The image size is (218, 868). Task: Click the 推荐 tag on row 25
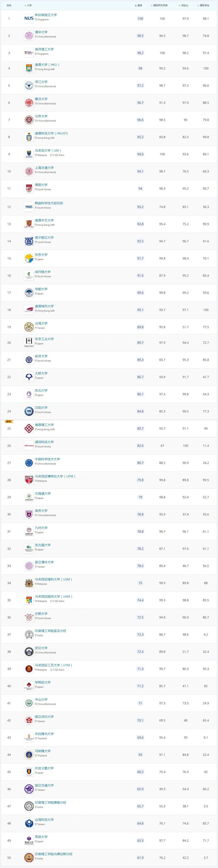(8, 421)
